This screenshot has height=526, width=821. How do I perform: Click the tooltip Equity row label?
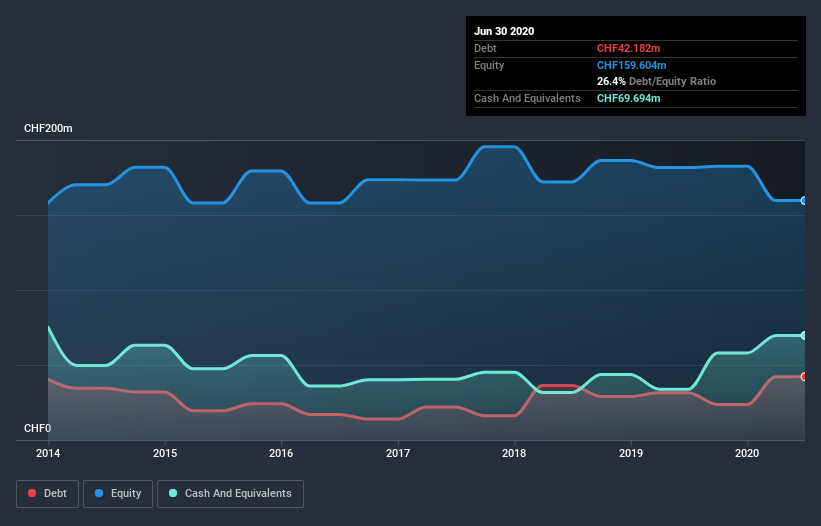click(489, 65)
